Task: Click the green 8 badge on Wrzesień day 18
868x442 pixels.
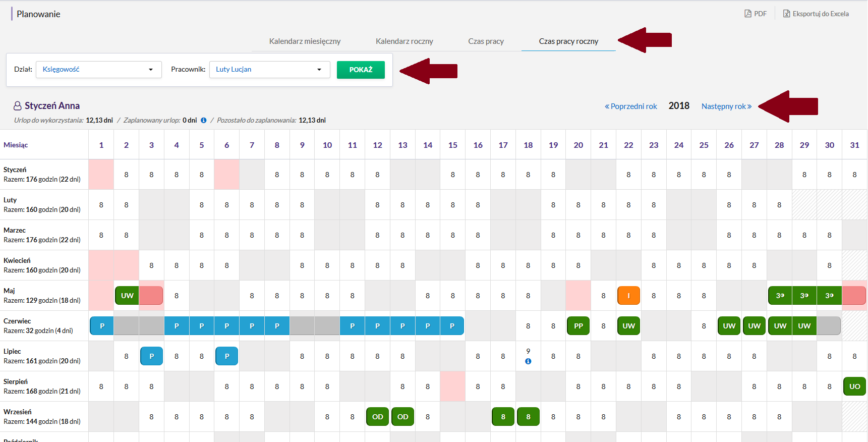Action: click(x=528, y=417)
